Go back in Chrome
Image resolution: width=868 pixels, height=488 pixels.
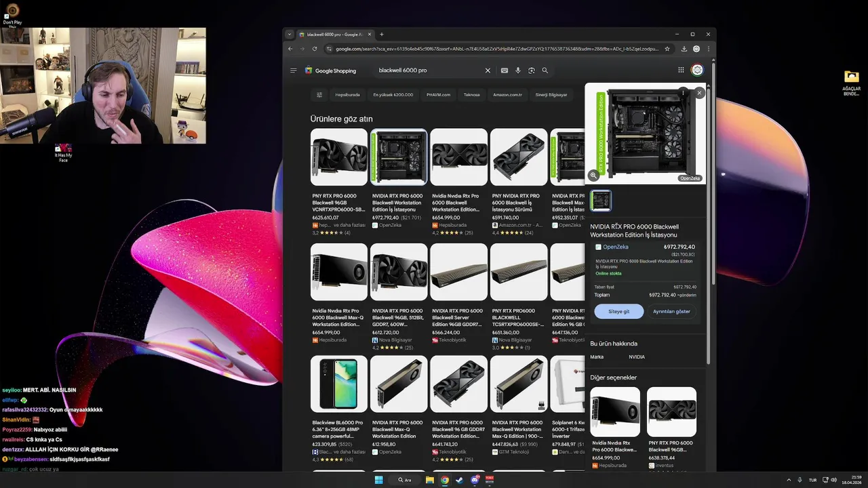(290, 49)
